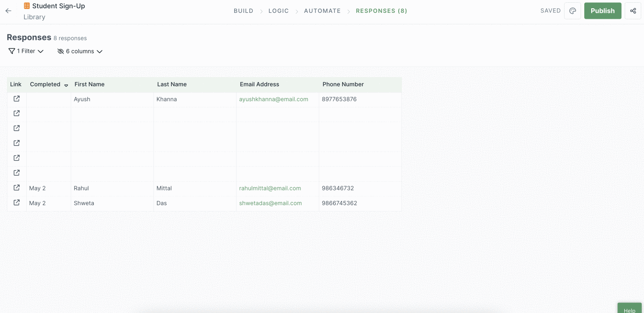Open the theme palette customizer

(572, 11)
